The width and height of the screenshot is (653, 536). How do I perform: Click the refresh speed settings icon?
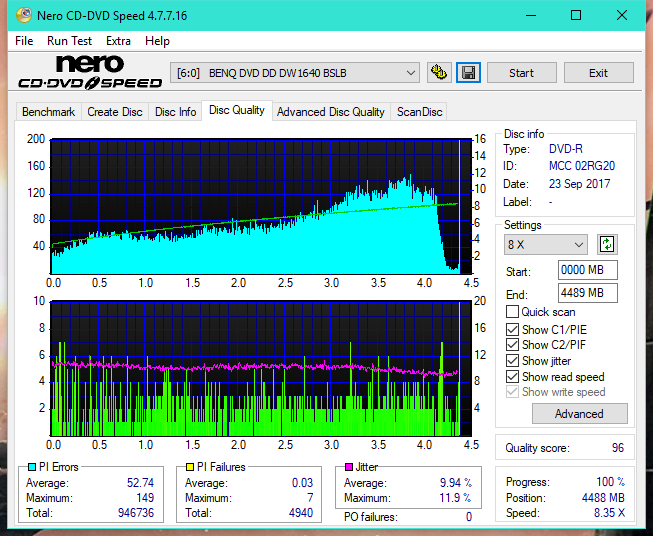tap(607, 244)
